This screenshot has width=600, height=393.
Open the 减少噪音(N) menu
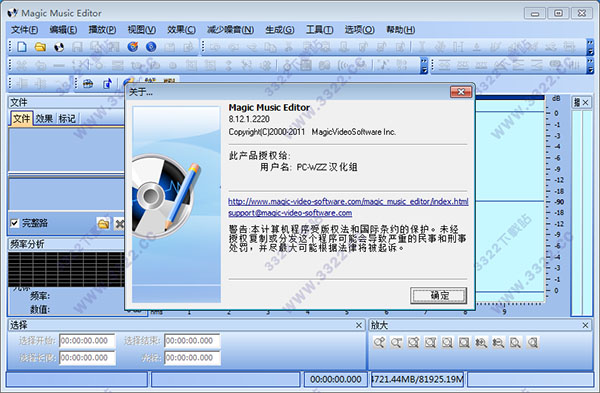[x=230, y=29]
